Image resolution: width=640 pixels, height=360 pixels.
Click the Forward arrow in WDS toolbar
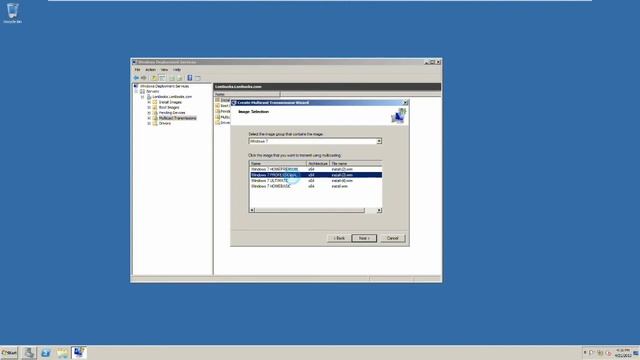pyautogui.click(x=144, y=78)
